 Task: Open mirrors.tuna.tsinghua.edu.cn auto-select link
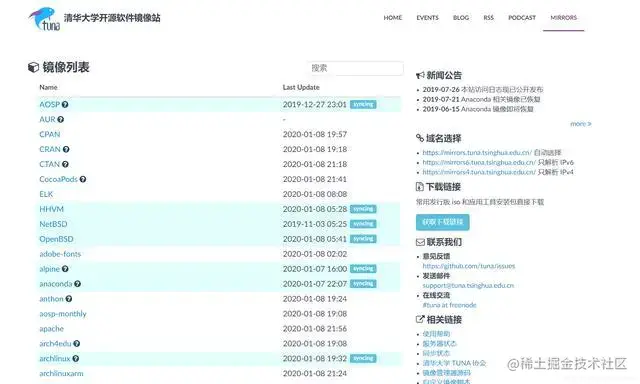477,153
